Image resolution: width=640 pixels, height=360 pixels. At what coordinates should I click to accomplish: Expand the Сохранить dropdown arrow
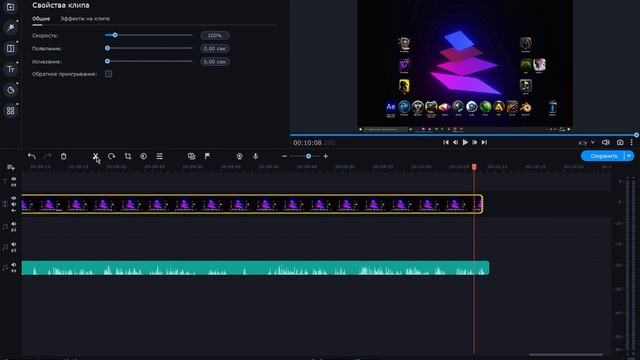(629, 156)
